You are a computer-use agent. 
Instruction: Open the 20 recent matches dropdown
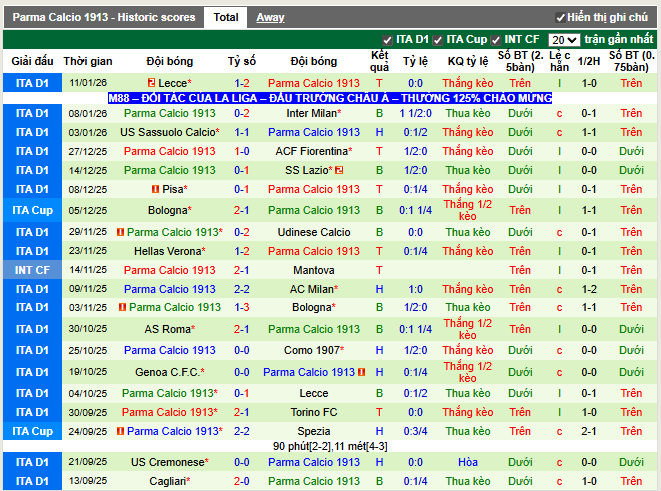(564, 40)
